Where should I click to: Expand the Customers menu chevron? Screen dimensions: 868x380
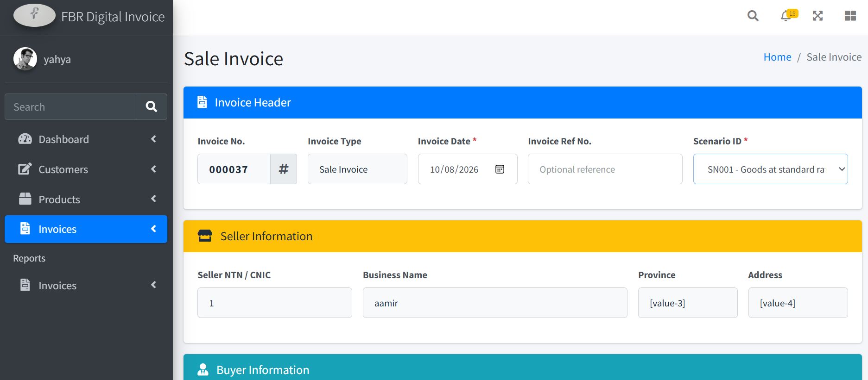[x=153, y=169]
